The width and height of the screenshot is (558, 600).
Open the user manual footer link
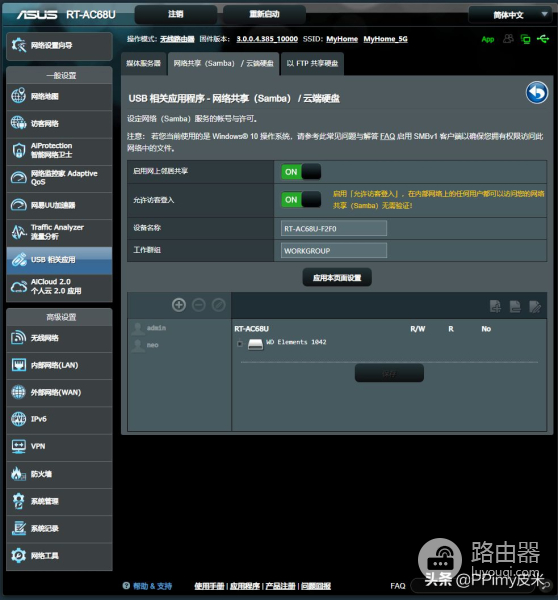[209, 586]
